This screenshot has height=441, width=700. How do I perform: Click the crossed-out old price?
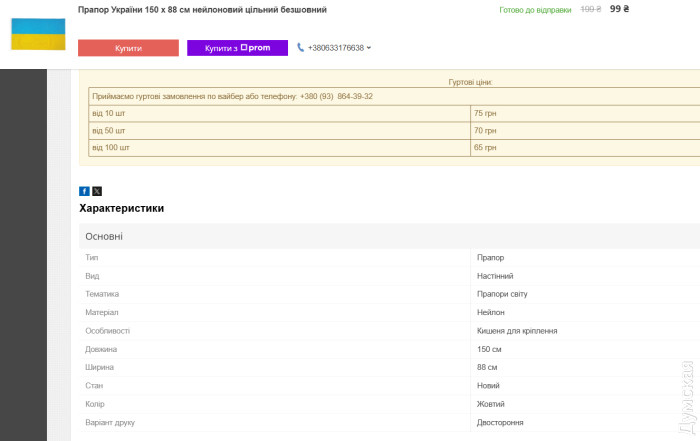[x=591, y=10]
